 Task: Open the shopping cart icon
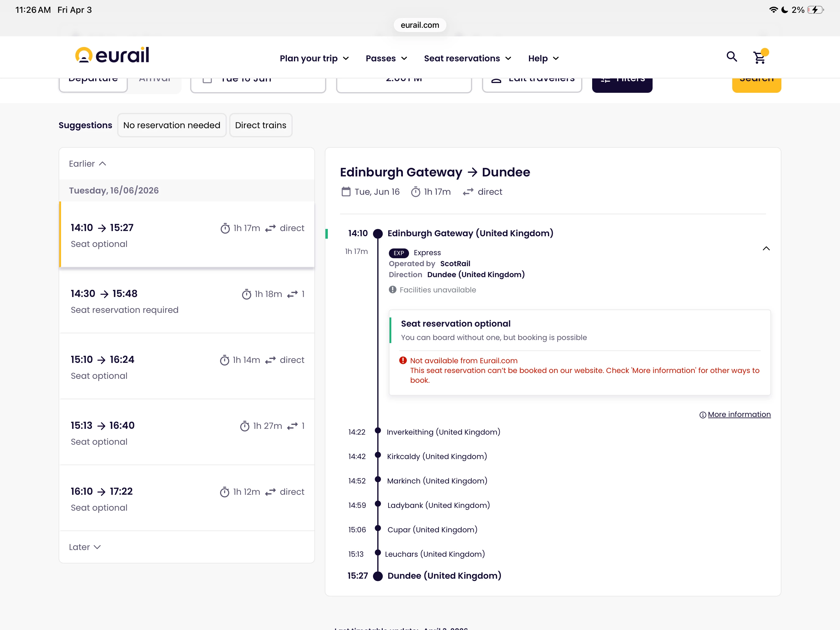759,58
